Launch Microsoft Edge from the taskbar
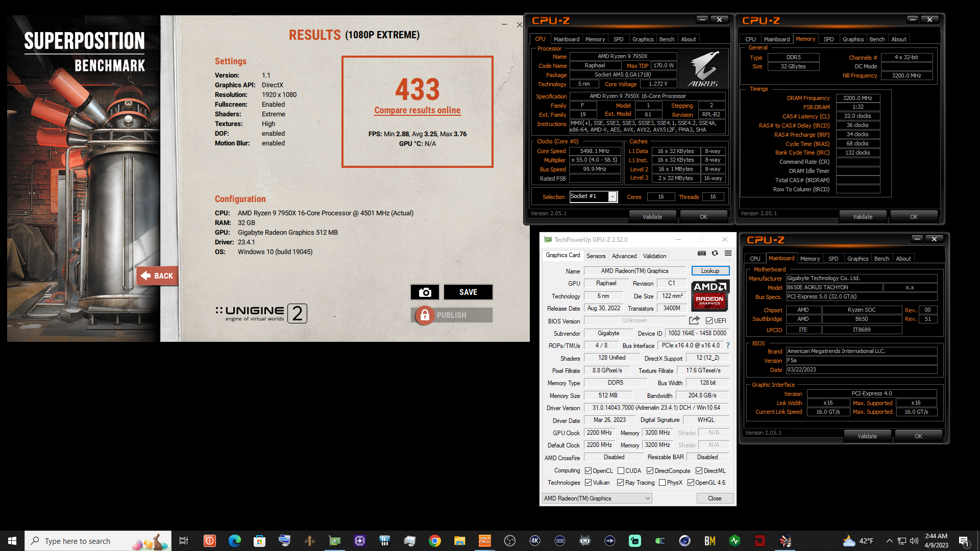 point(234,541)
